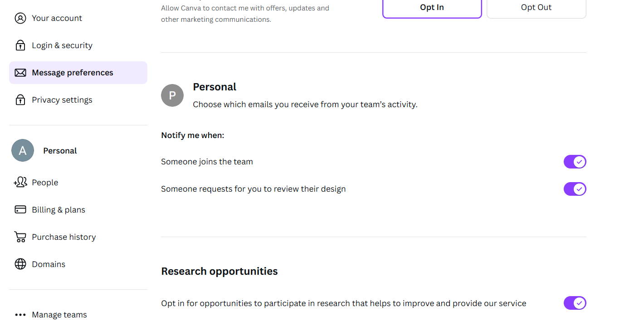Click the Domains globe icon
This screenshot has width=644, height=327.
pyautogui.click(x=20, y=264)
